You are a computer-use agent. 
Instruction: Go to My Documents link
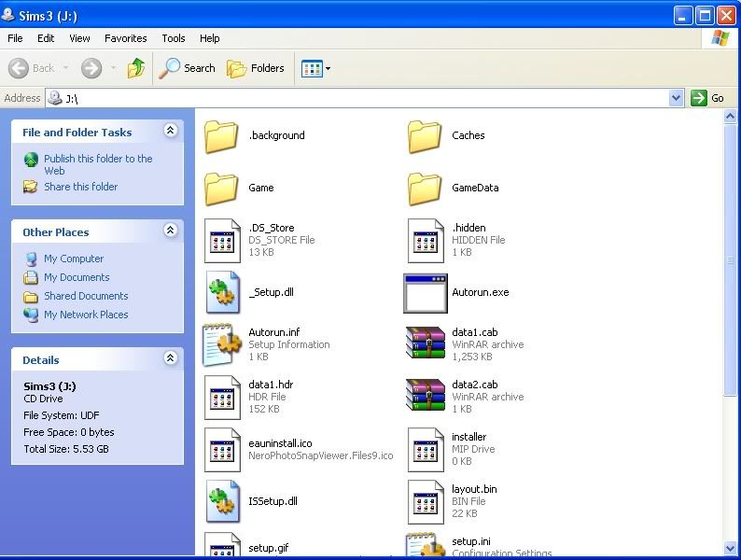(x=77, y=277)
